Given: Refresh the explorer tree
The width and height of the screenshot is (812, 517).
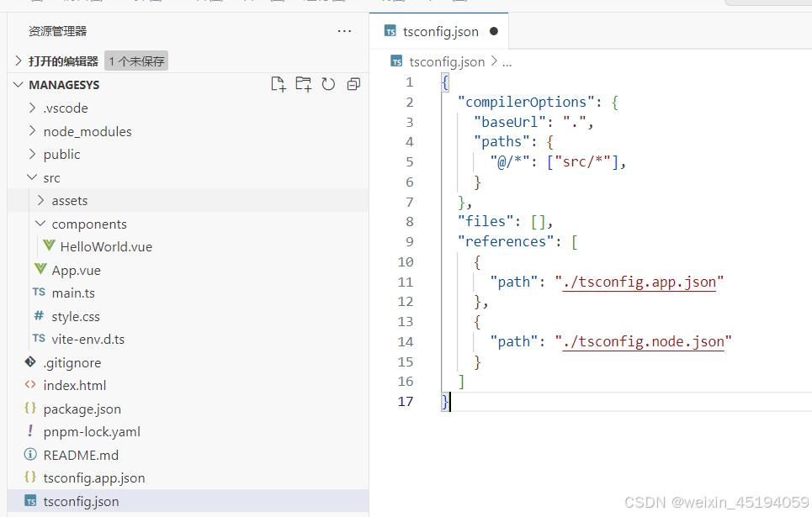Looking at the screenshot, I should (x=328, y=84).
